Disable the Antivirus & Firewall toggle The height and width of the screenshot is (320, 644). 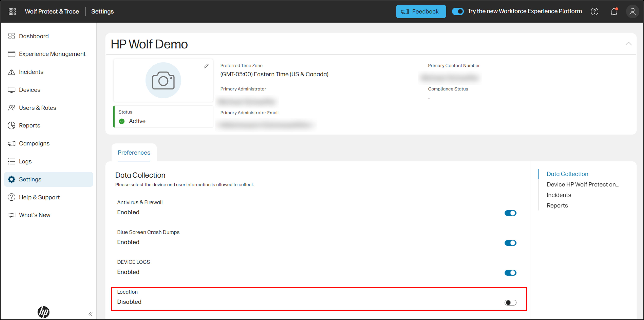coord(511,213)
